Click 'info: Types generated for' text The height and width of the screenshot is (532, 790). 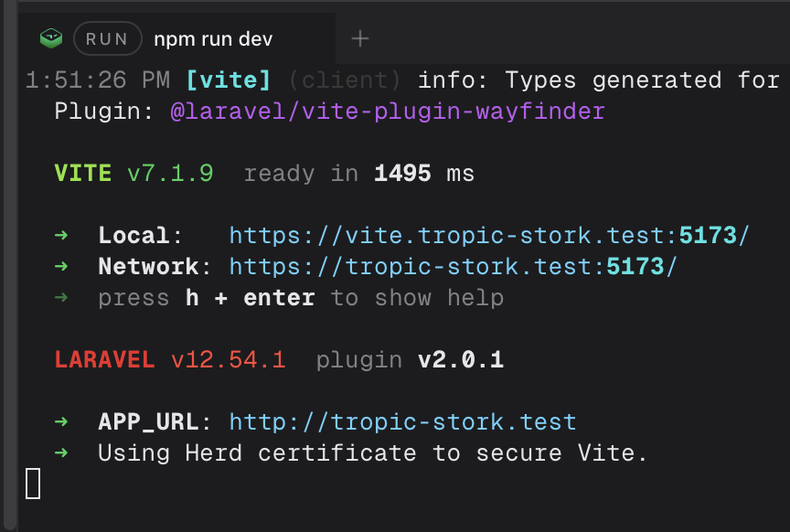[599, 80]
